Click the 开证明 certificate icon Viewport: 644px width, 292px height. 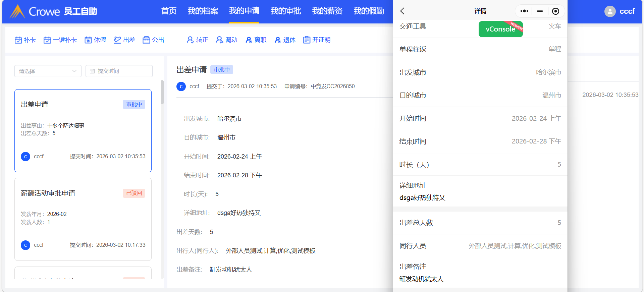pos(307,40)
